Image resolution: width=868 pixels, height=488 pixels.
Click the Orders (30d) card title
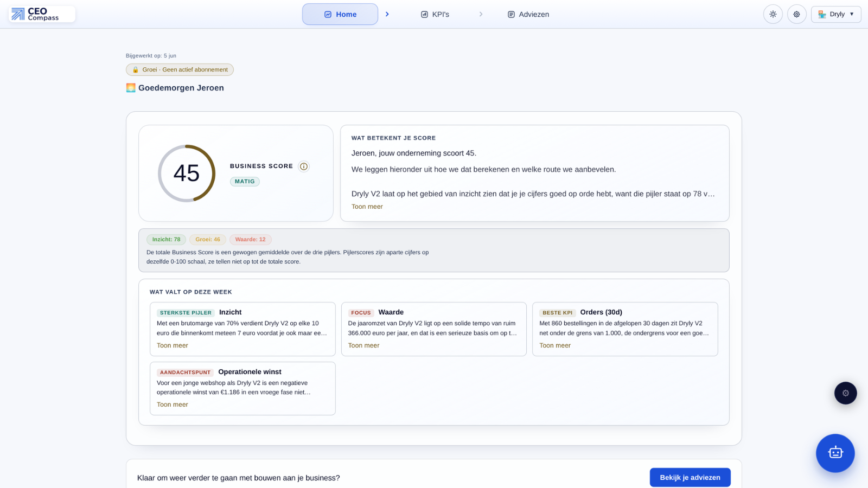[x=601, y=312]
